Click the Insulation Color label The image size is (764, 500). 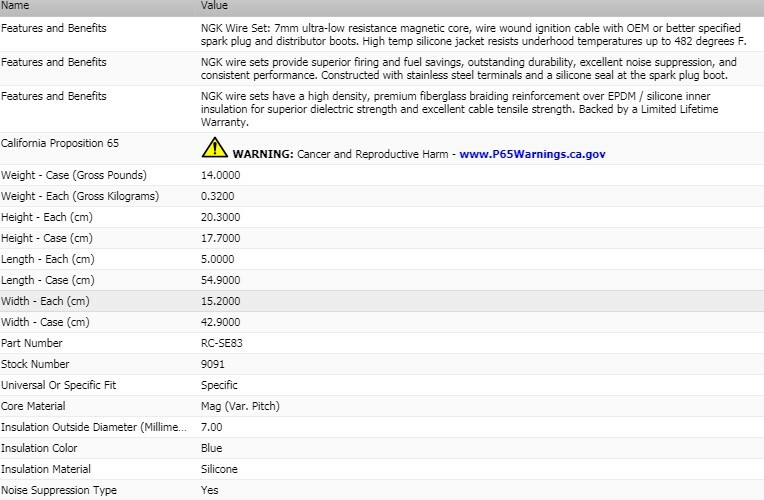click(39, 448)
